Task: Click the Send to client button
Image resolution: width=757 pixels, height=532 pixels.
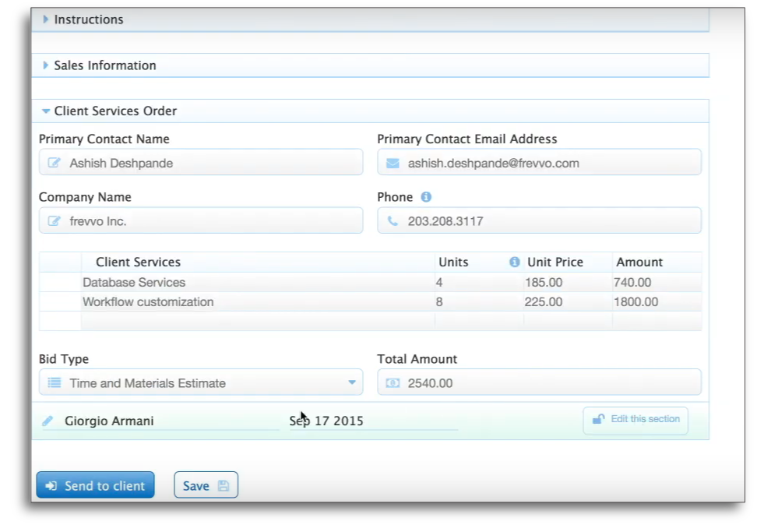Action: point(96,485)
